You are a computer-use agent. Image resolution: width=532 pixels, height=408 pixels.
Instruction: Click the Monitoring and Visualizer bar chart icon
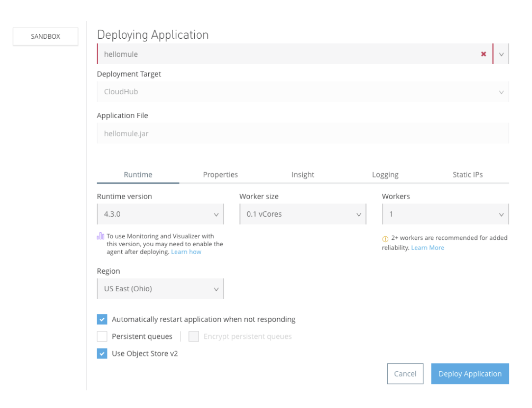point(101,236)
